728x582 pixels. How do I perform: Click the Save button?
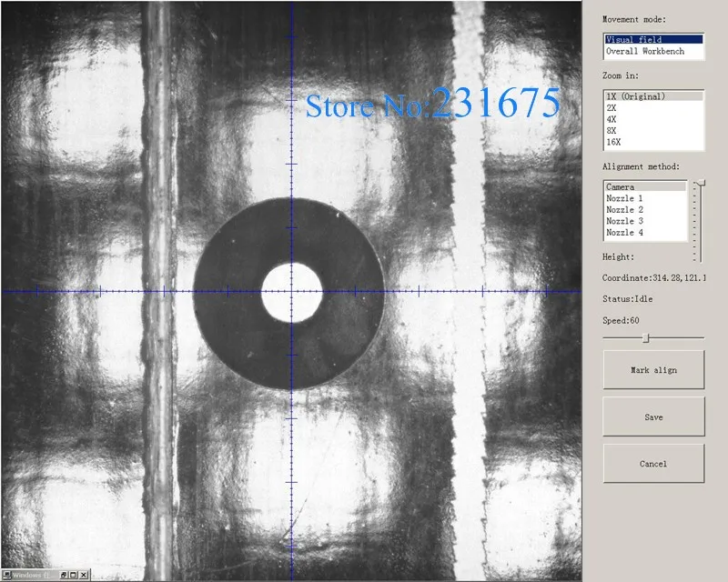point(653,417)
